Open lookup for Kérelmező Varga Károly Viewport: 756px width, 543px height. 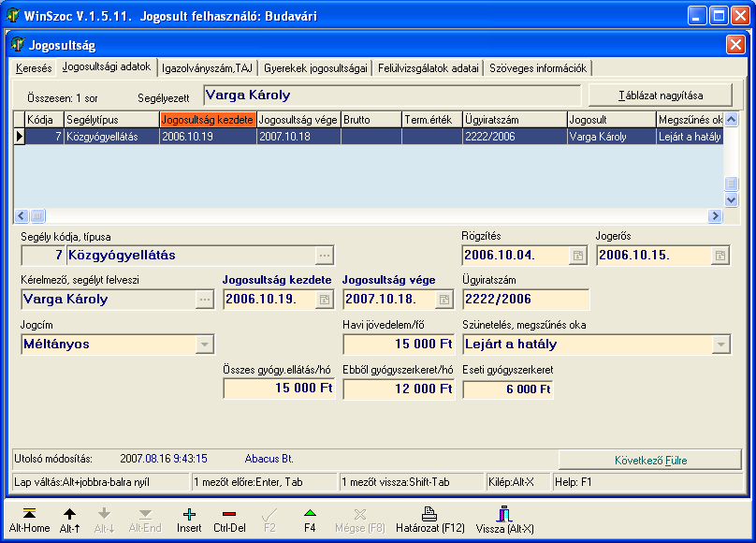(204, 300)
